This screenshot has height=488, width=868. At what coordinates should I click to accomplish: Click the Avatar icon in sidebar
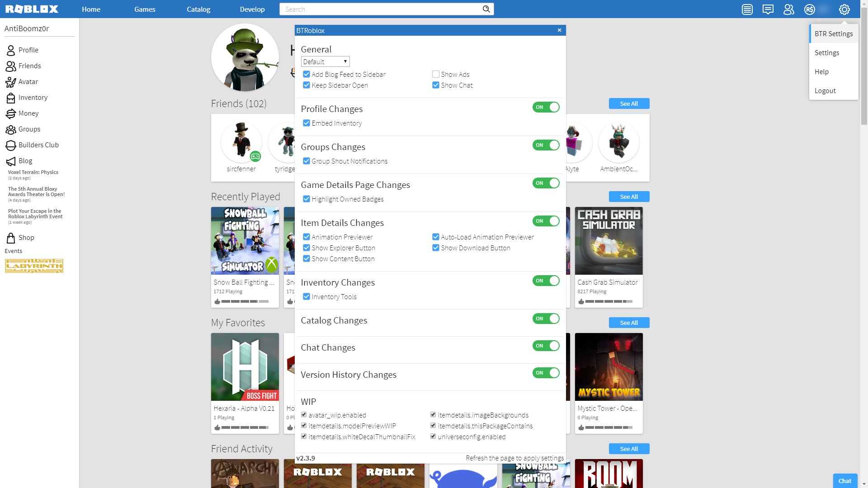(x=11, y=82)
